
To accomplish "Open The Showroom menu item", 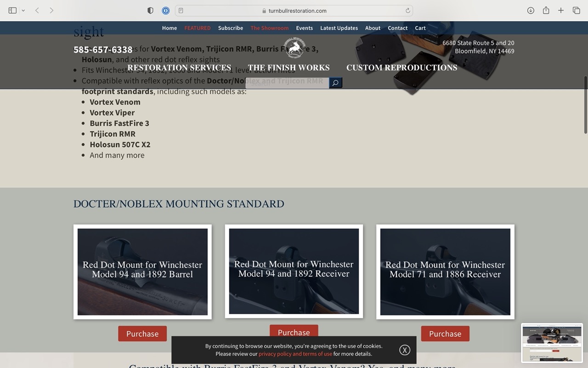I will [270, 28].
